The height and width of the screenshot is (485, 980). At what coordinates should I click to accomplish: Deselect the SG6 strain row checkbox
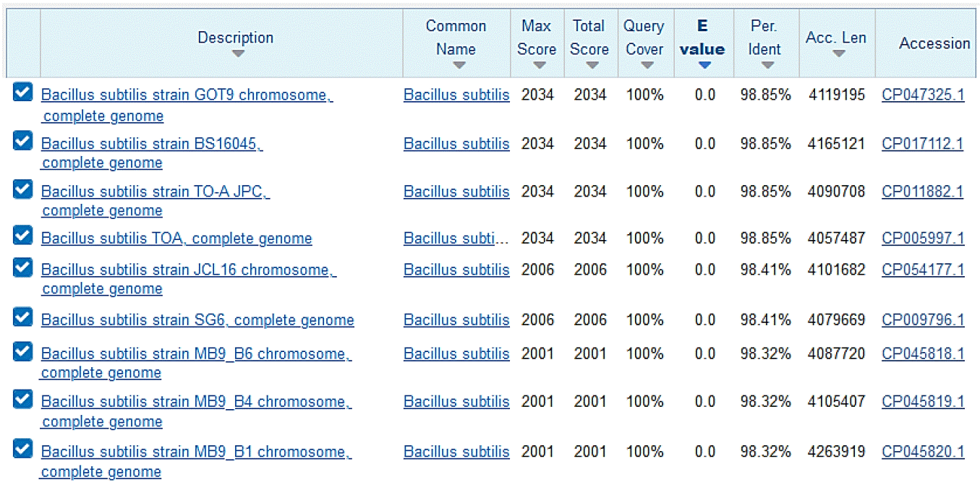(23, 317)
